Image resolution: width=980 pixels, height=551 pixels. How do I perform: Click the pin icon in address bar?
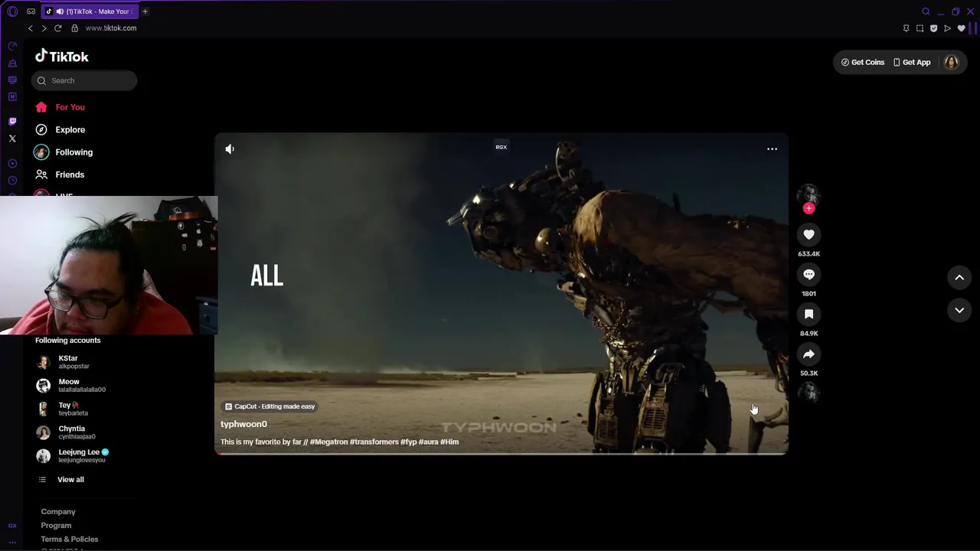pyautogui.click(x=906, y=28)
